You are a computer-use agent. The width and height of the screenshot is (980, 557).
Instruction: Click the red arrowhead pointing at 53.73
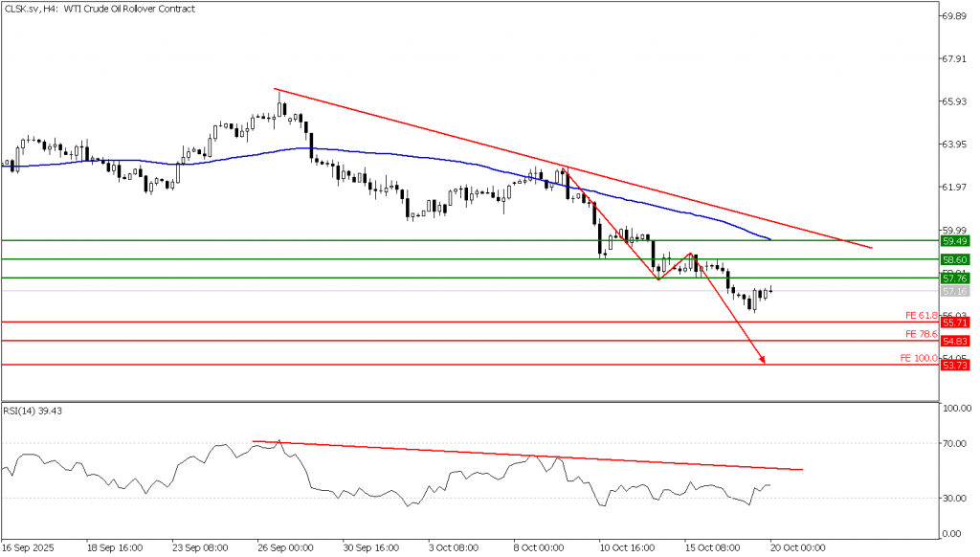763,361
